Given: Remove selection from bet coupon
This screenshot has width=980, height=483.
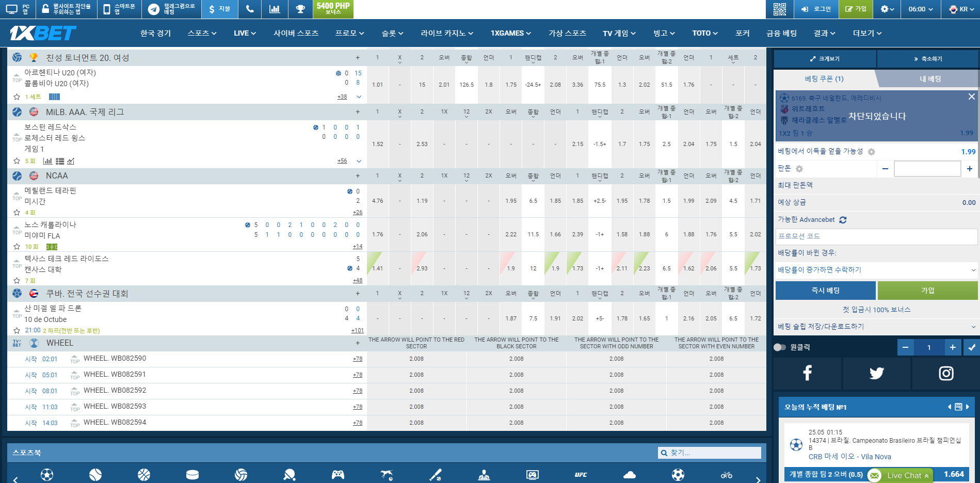Looking at the screenshot, I should [971, 96].
